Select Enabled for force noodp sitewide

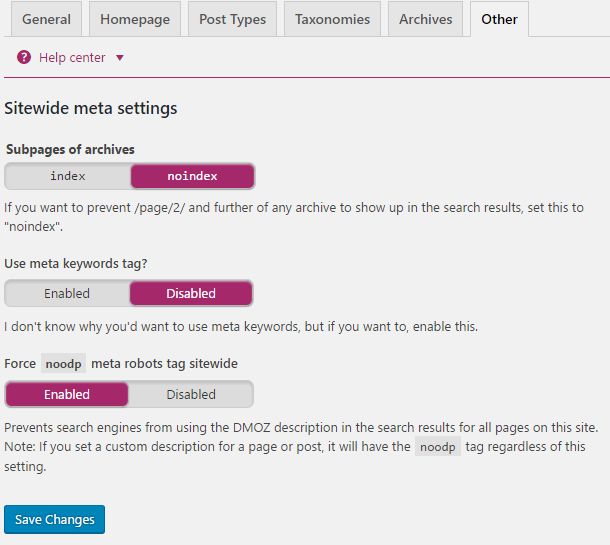(x=67, y=394)
